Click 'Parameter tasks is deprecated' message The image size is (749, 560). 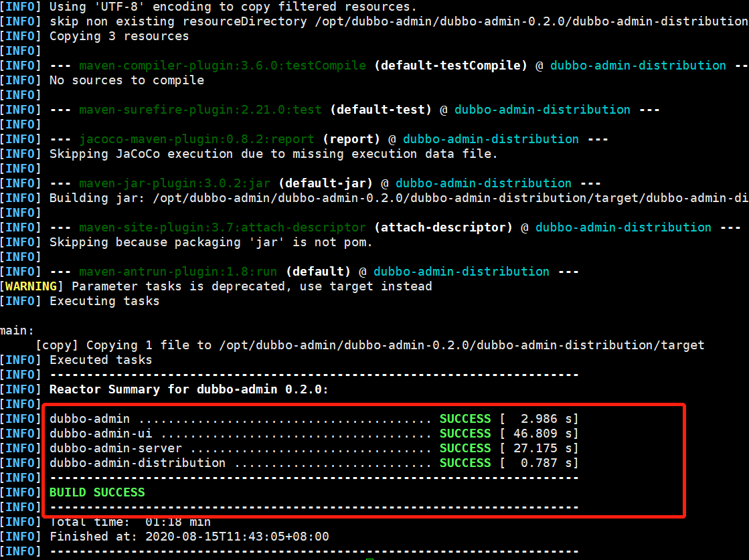[252, 286]
